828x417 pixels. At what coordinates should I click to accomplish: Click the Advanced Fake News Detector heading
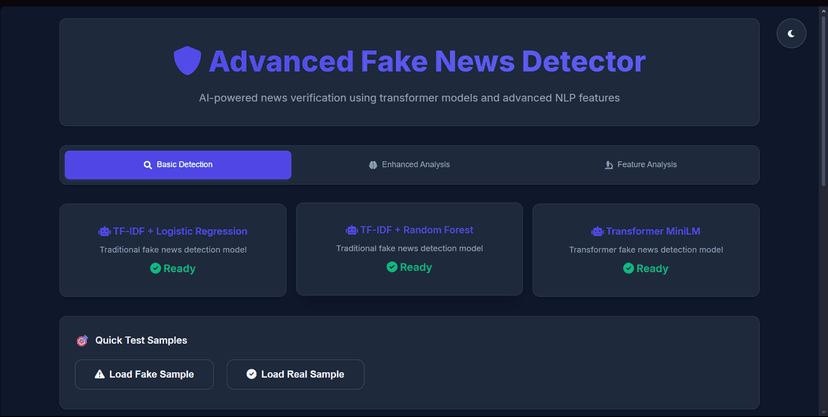427,61
